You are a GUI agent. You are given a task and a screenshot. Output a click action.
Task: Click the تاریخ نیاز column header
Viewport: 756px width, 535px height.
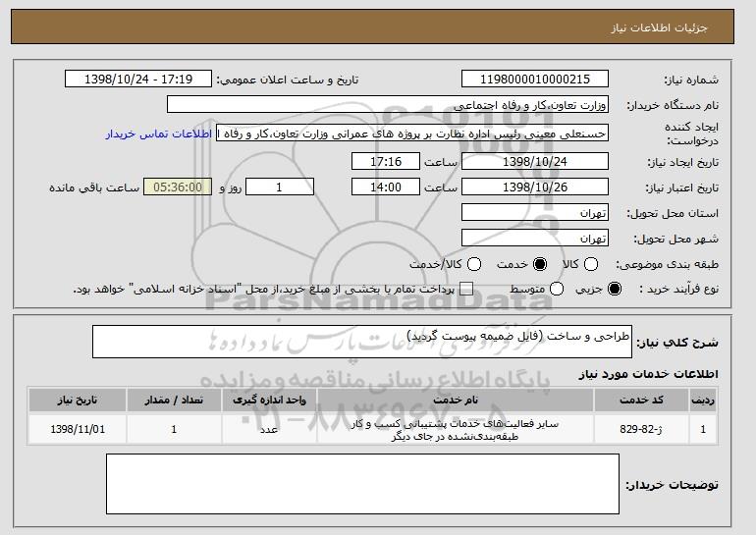click(78, 401)
